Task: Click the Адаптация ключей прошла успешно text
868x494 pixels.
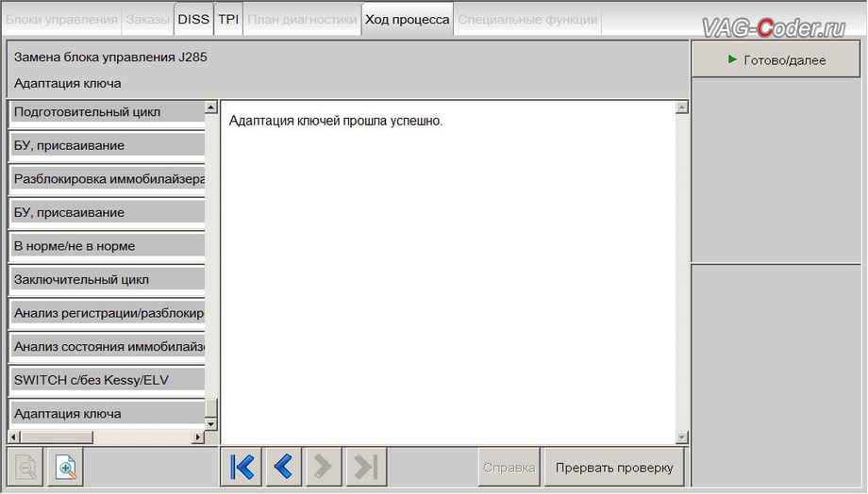Action: coord(336,121)
